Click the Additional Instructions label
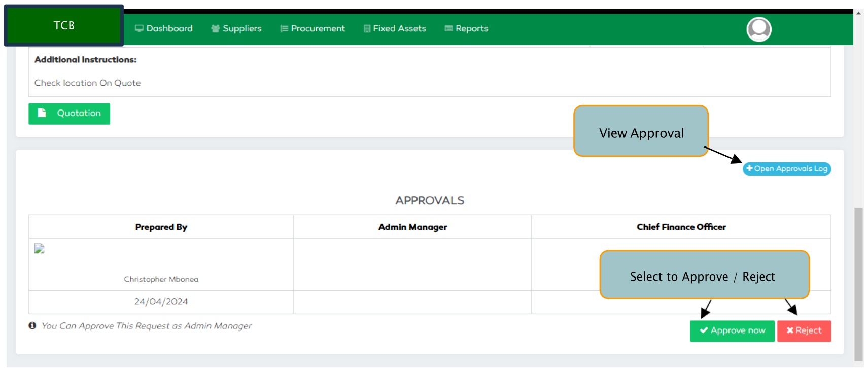This screenshot has width=868, height=368. (86, 60)
